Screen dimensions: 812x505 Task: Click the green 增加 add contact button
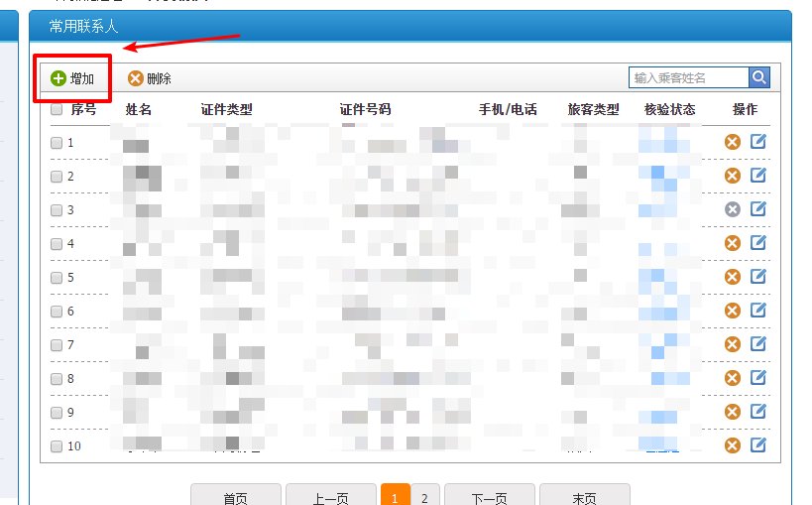[x=72, y=78]
